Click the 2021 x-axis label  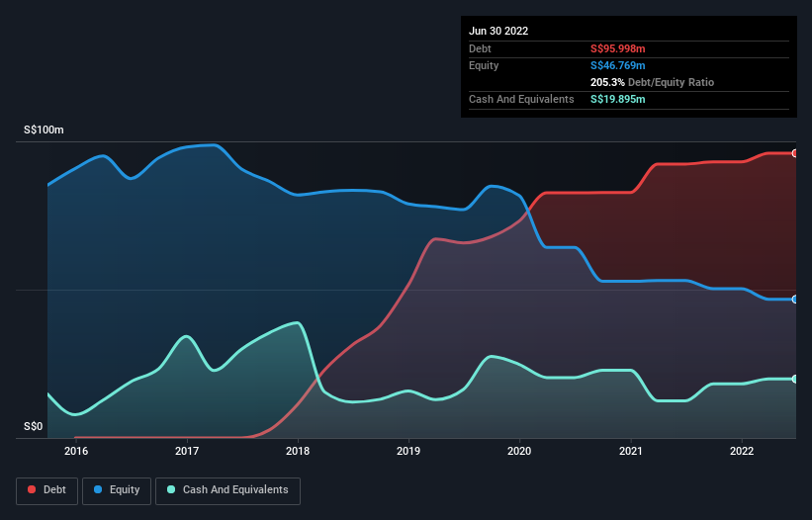pyautogui.click(x=631, y=451)
